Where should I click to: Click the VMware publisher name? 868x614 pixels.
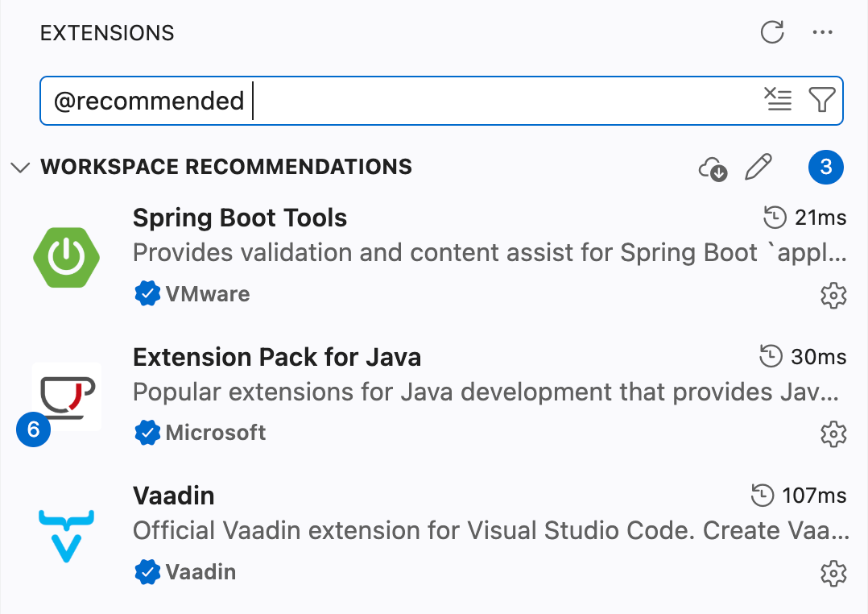click(208, 293)
